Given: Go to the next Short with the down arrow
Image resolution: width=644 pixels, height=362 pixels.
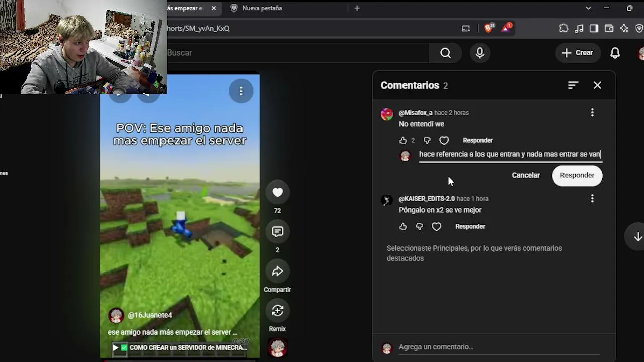Looking at the screenshot, I should click(x=638, y=237).
